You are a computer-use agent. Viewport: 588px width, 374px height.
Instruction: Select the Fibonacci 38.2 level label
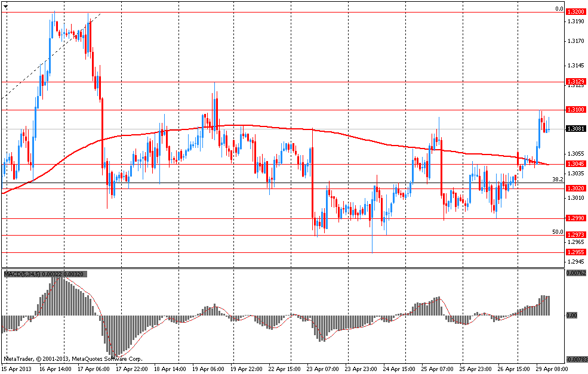[x=558, y=179]
